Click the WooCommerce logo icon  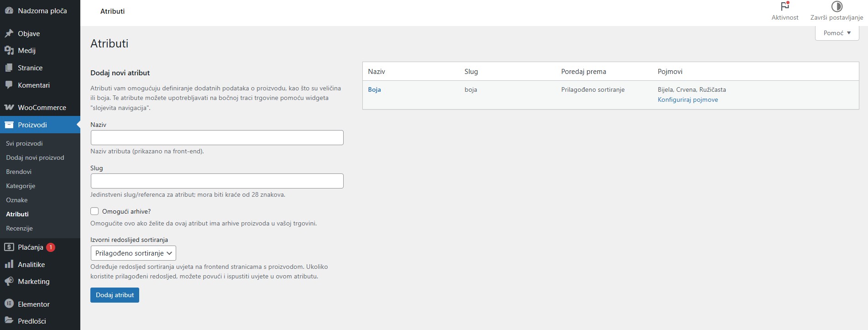coord(9,108)
